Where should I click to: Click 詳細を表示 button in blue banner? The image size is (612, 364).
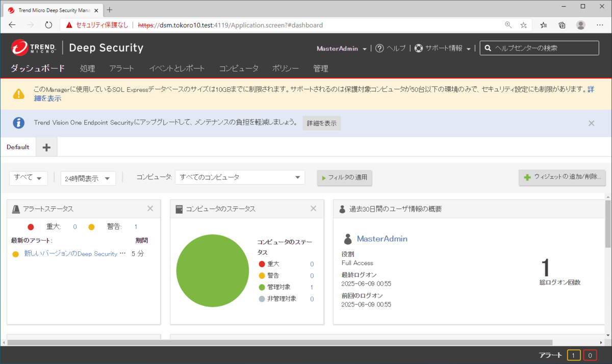[x=322, y=123]
